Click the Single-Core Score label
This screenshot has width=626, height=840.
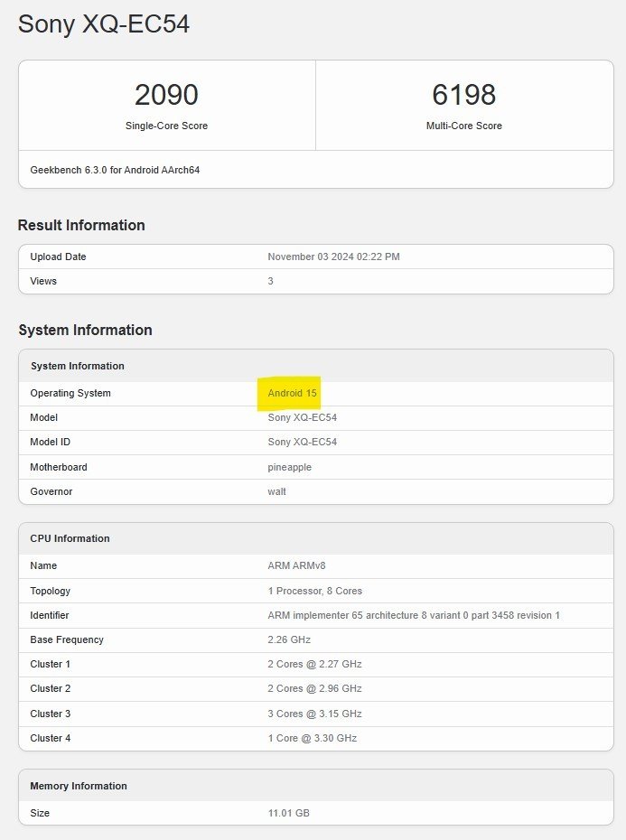(166, 126)
